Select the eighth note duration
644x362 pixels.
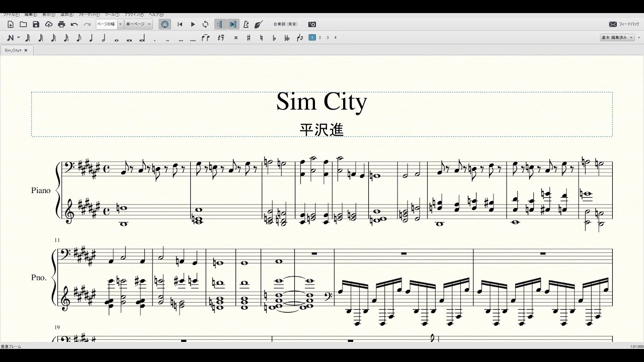click(x=78, y=38)
